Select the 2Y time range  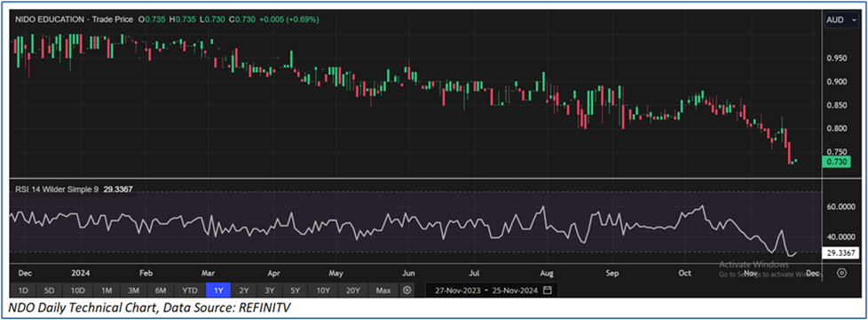point(243,290)
